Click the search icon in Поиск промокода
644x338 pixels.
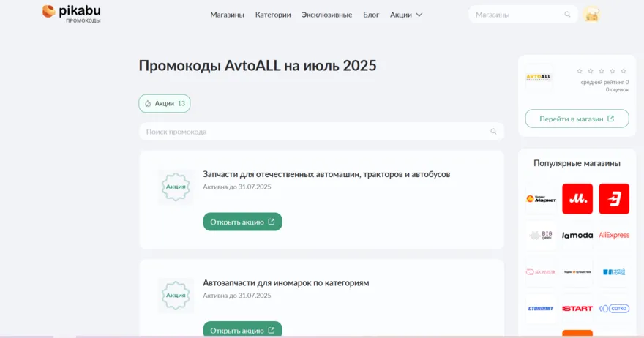(493, 132)
